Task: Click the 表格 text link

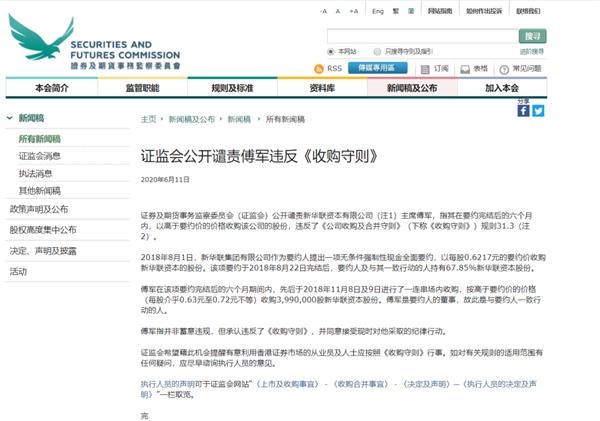Action: [x=481, y=69]
